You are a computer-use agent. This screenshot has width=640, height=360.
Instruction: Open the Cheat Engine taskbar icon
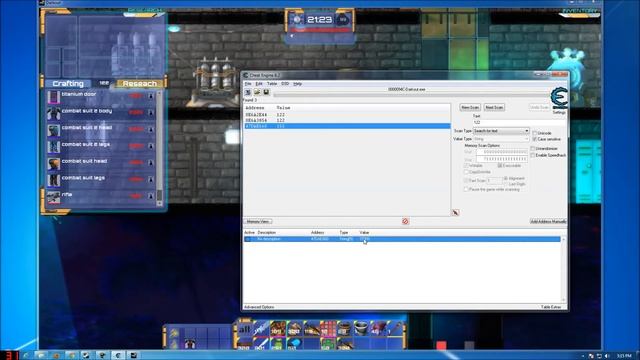118,356
